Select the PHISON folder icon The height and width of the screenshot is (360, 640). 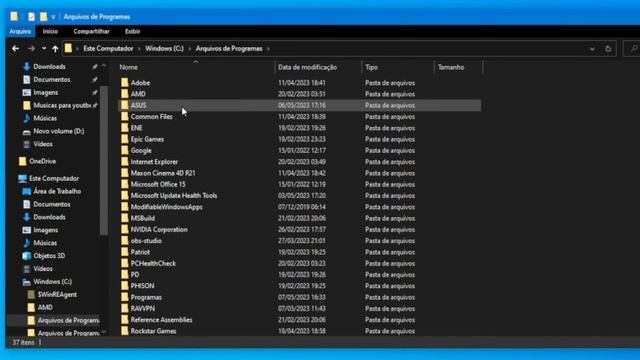tap(124, 286)
